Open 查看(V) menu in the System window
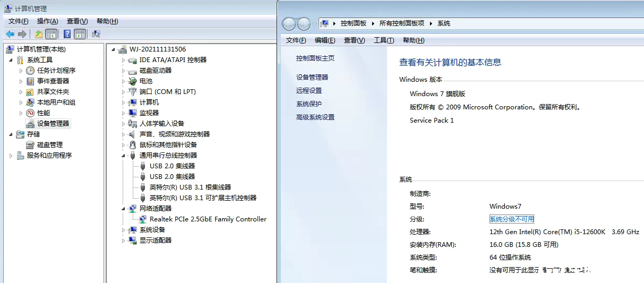The image size is (644, 283). click(x=355, y=40)
